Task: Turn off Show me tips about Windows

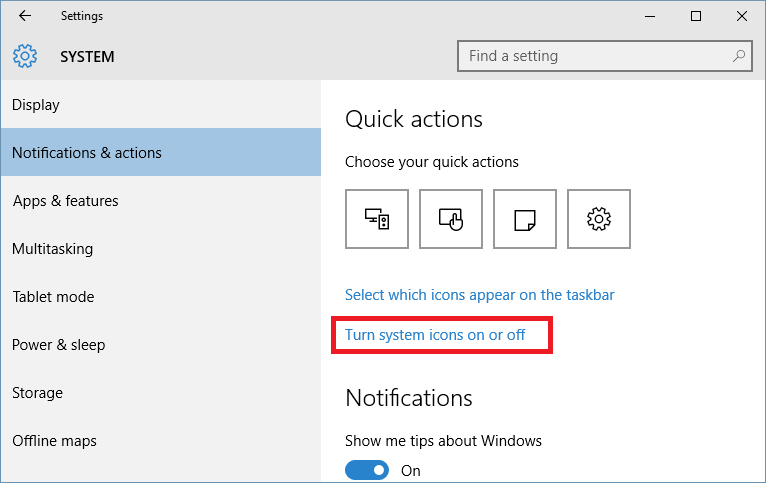Action: pos(367,470)
